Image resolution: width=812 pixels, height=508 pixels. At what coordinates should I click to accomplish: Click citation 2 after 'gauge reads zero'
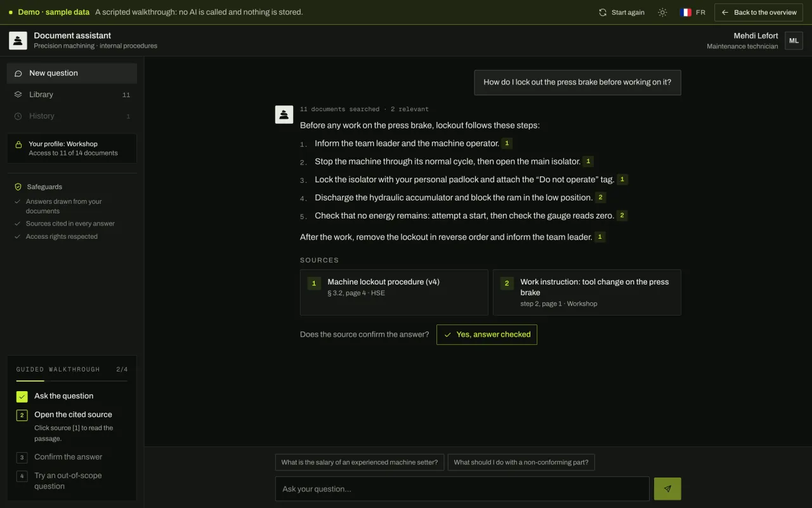[x=622, y=215]
